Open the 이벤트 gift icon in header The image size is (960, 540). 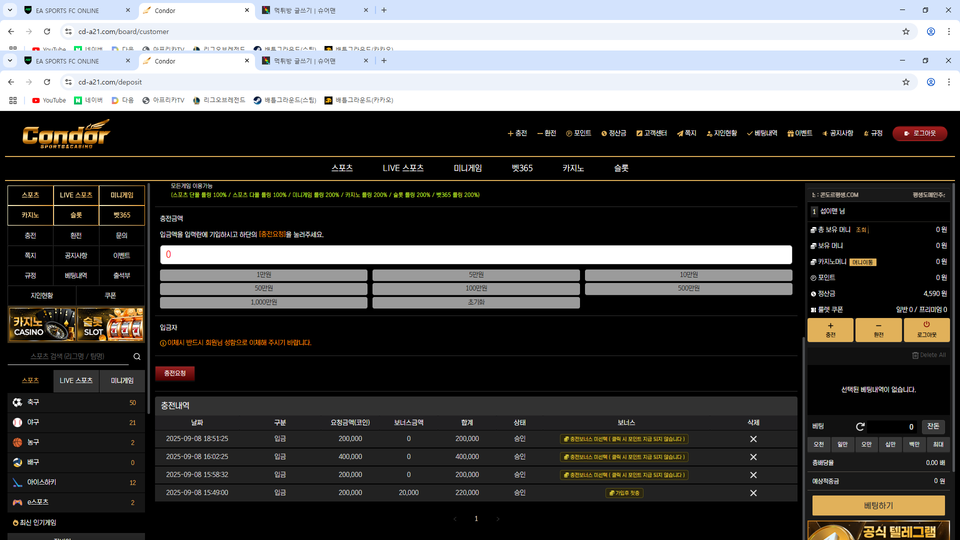pyautogui.click(x=799, y=133)
